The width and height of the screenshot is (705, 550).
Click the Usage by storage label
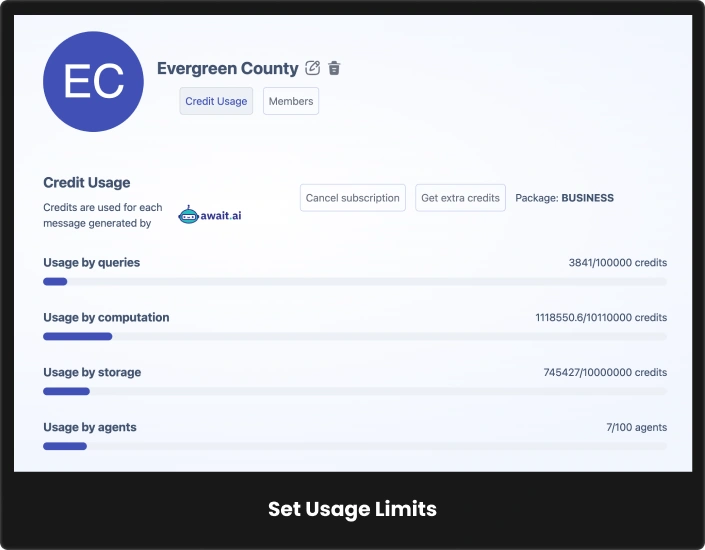pyautogui.click(x=92, y=372)
